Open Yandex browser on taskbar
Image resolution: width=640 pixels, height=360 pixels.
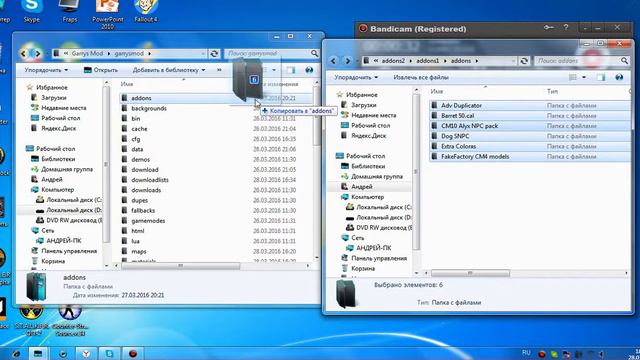[86, 353]
